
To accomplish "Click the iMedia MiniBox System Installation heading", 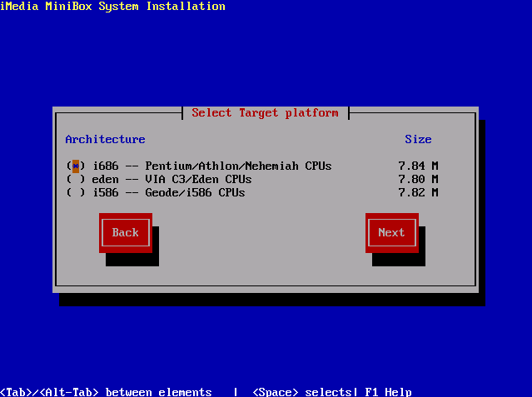I will (x=112, y=6).
